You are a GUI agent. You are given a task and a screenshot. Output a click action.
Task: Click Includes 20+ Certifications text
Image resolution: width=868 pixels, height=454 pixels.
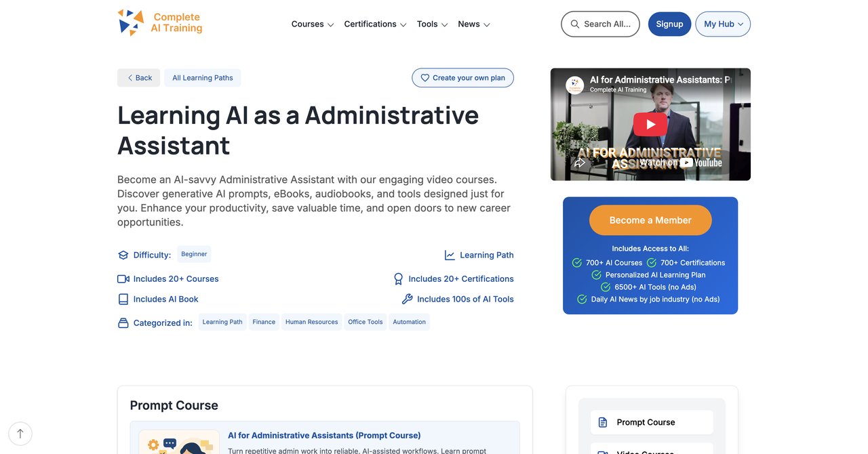click(461, 279)
